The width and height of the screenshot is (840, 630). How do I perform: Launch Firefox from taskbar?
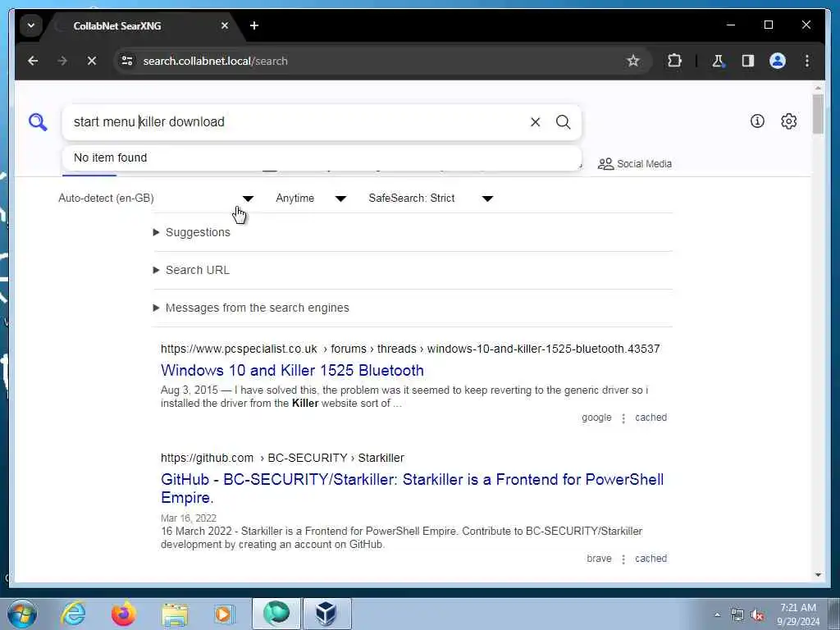[123, 614]
